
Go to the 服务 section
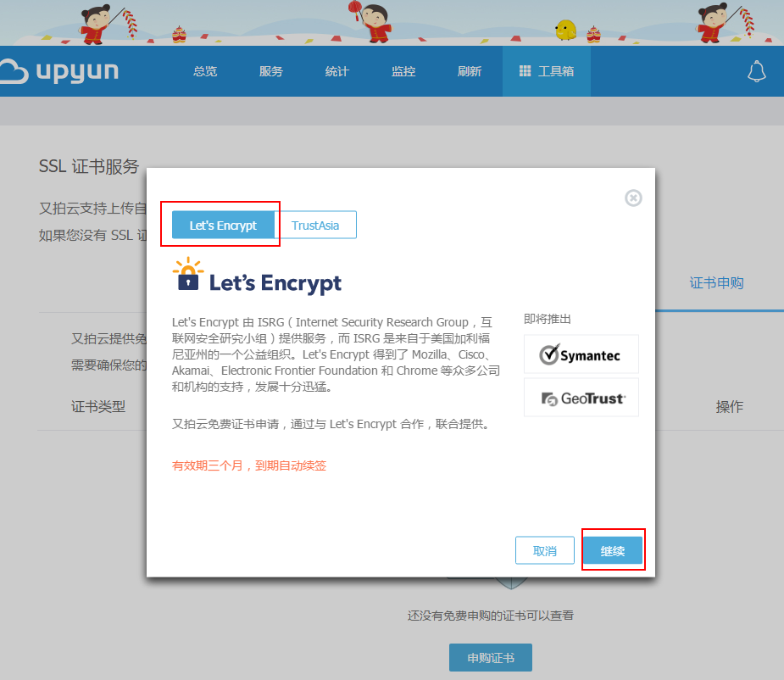pyautogui.click(x=271, y=71)
